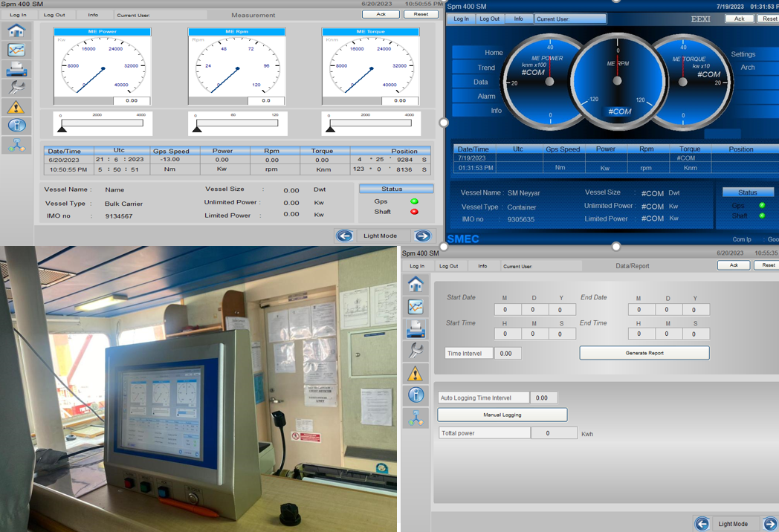Click the Manual Logging button
Image resolution: width=779 pixels, height=532 pixels.
tap(502, 415)
